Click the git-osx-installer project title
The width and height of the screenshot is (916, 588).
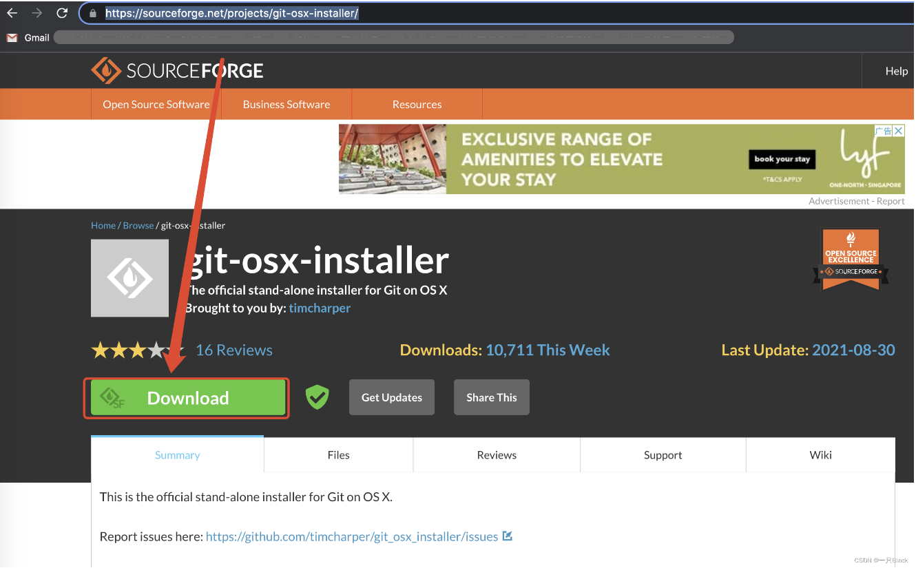coord(318,260)
